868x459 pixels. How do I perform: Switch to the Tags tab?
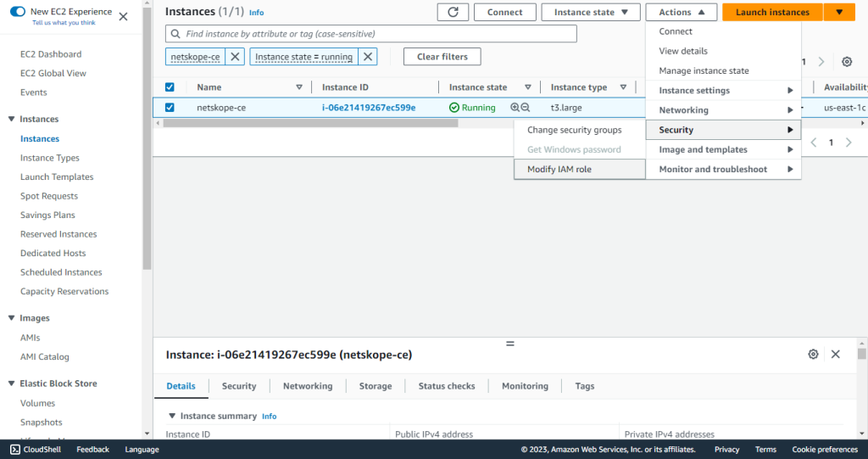pos(585,386)
